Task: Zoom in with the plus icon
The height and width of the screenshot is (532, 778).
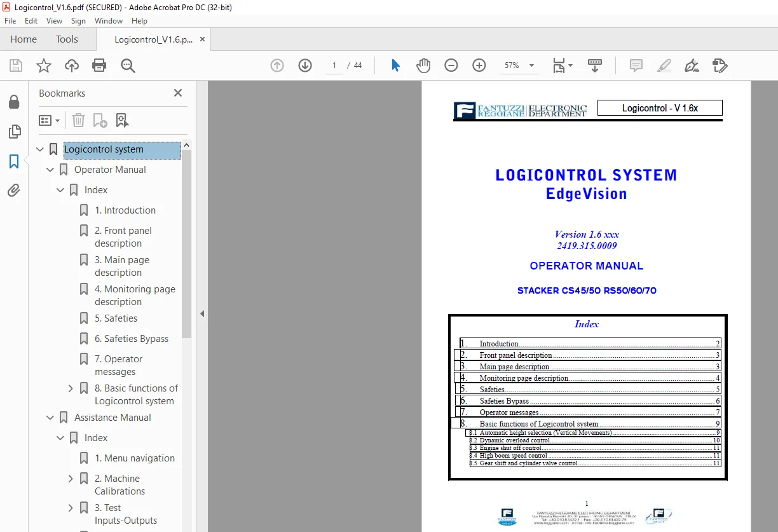Action: point(479,65)
